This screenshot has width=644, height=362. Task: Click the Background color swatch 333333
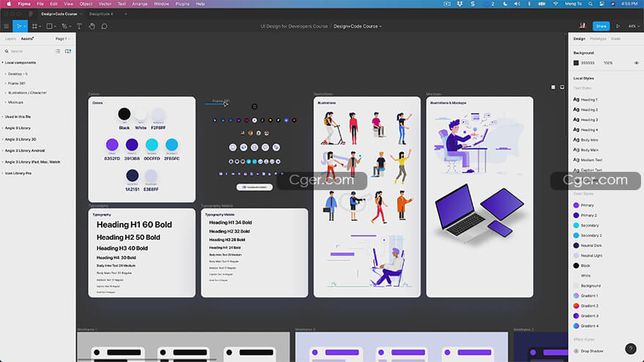[x=576, y=63]
